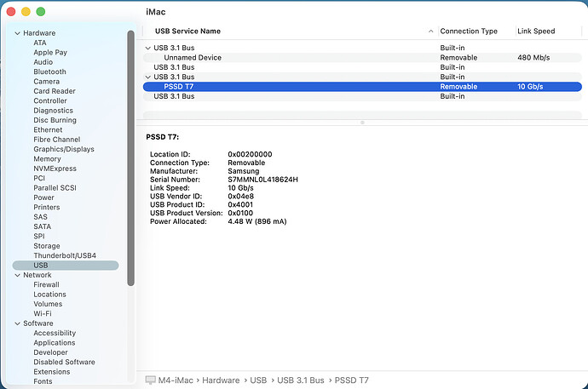The height and width of the screenshot is (389, 588).
Task: Click the iMac computer icon in path bar
Action: click(150, 380)
